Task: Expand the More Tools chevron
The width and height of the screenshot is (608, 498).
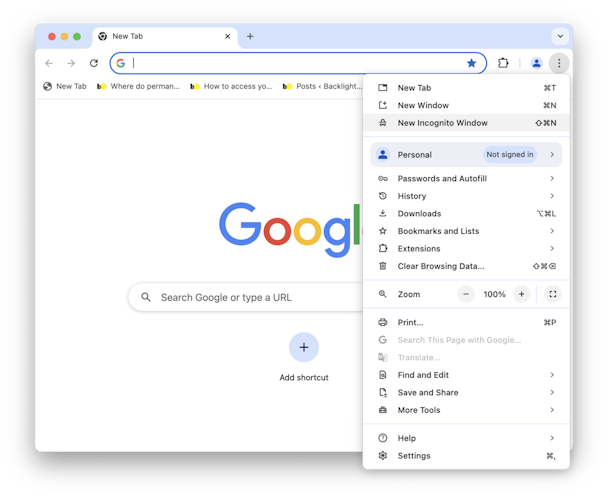Action: pos(552,410)
